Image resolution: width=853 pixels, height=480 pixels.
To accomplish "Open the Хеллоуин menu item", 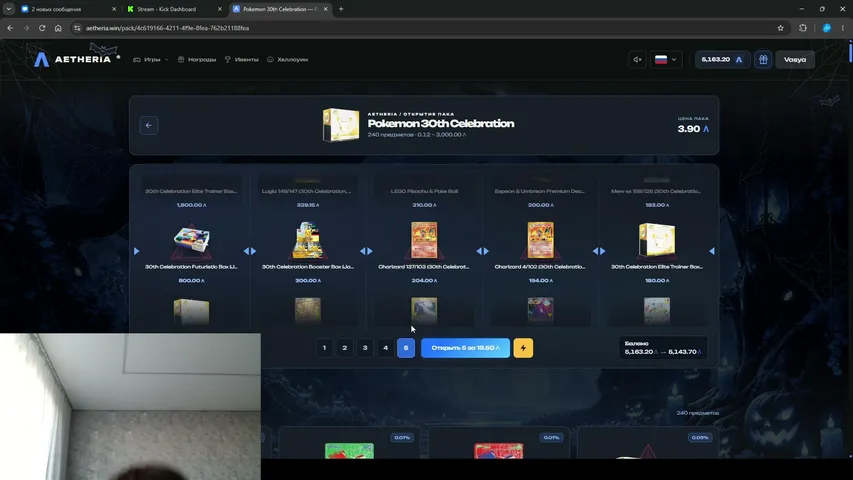I will (x=287, y=59).
